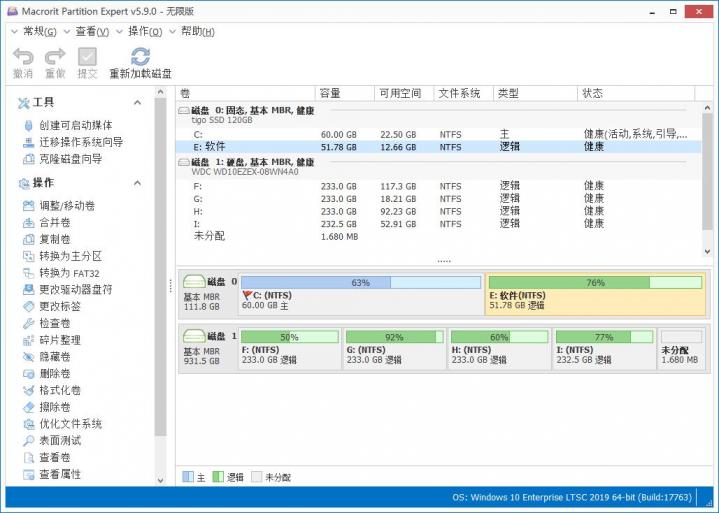Sort by the 容量 column header
The height and width of the screenshot is (513, 719).
click(345, 94)
